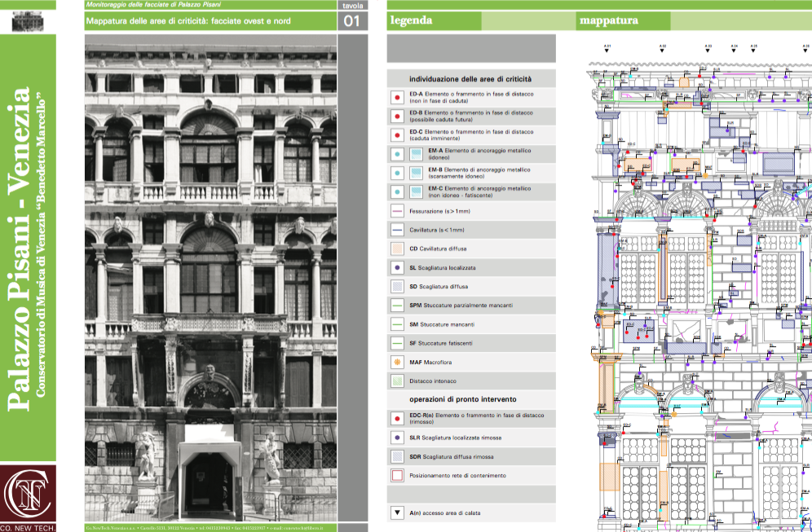
Task: Click the 'Distacco intonaco' label
Action: tap(433, 381)
